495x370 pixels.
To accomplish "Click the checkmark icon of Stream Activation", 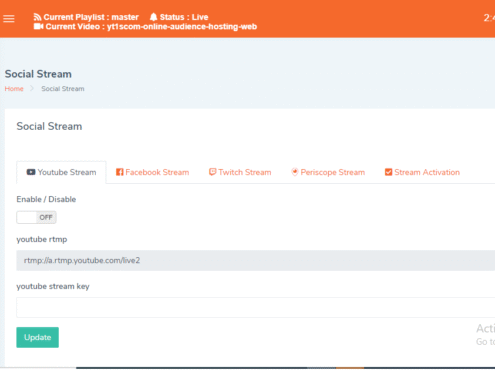I will point(388,172).
